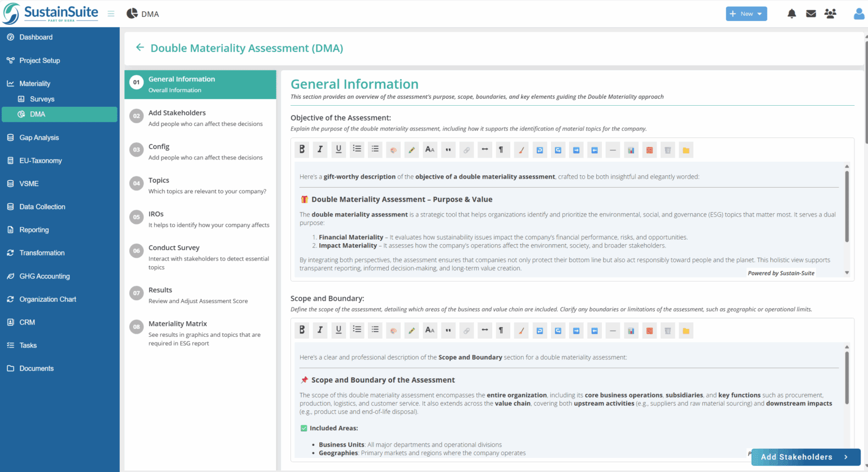
Task: Apply italic formatting in the Objective toolbar
Action: (x=320, y=149)
